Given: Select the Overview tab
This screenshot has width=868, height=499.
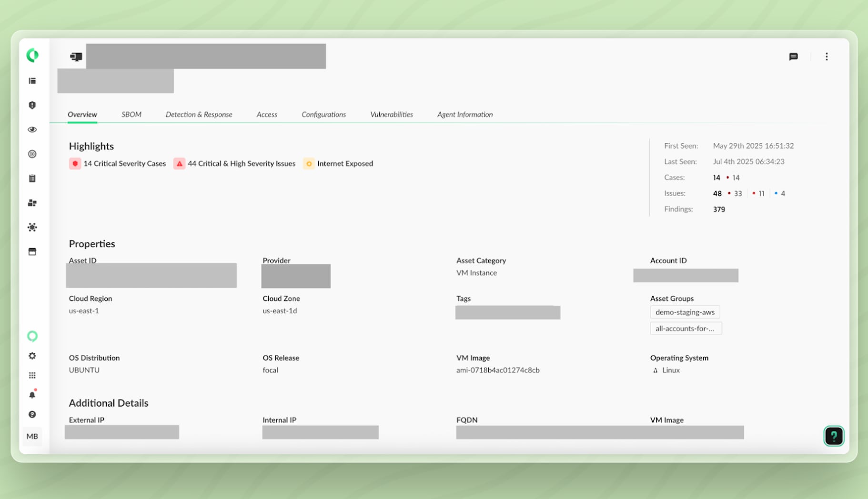Looking at the screenshot, I should (82, 114).
